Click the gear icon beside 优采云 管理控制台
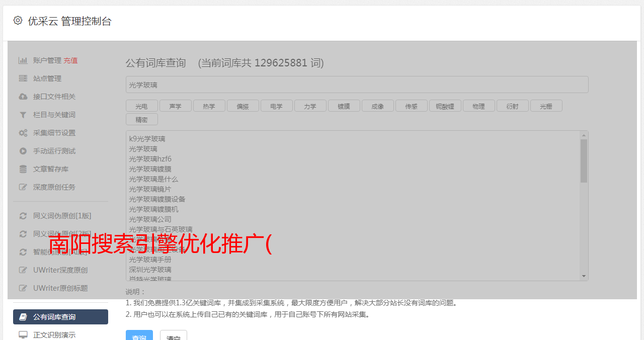644x340 pixels. (18, 21)
